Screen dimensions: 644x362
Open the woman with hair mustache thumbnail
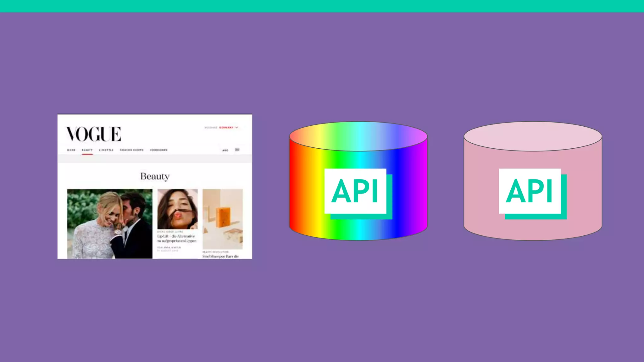tap(177, 209)
